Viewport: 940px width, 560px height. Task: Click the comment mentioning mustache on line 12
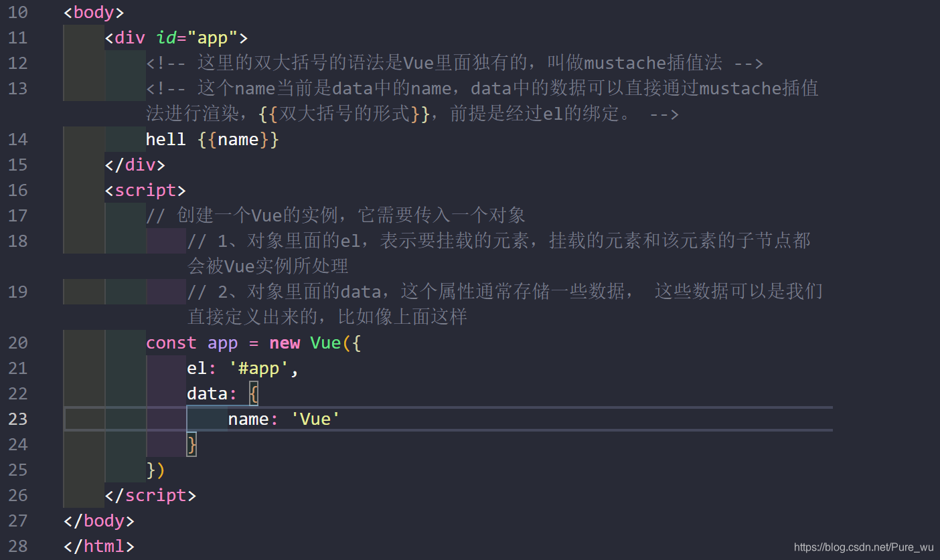[x=455, y=63]
